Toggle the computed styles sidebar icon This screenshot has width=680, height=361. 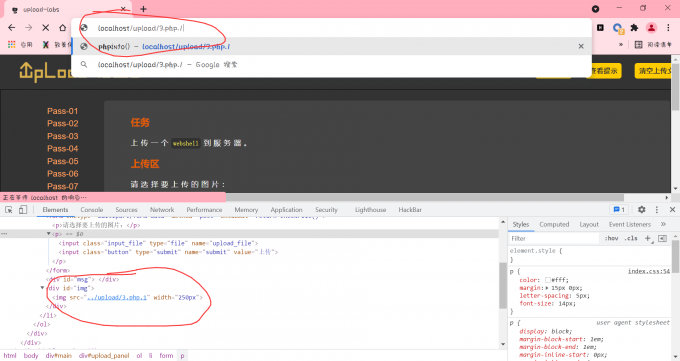[x=662, y=238]
